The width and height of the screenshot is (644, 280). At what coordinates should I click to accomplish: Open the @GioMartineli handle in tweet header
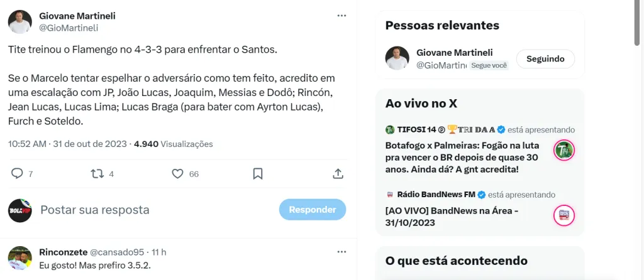pyautogui.click(x=69, y=28)
